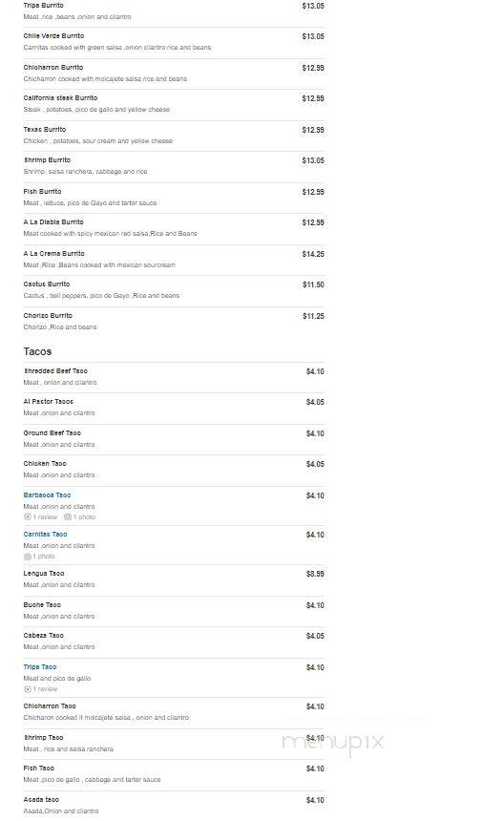View the 1 review text for Tripa Taco
Screen dimensions: 504x821
[45, 689]
